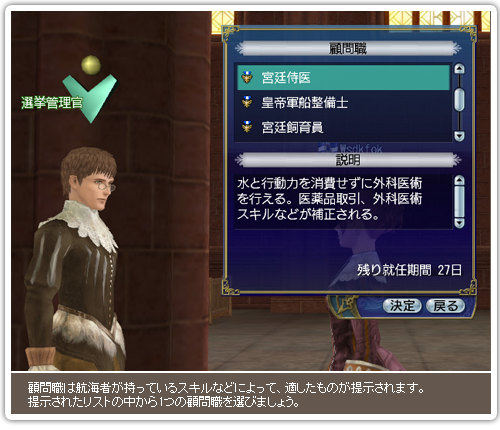This screenshot has width=500, height=430.
Task: Select the 皇帝軍船整備士 list entry
Action: (343, 102)
